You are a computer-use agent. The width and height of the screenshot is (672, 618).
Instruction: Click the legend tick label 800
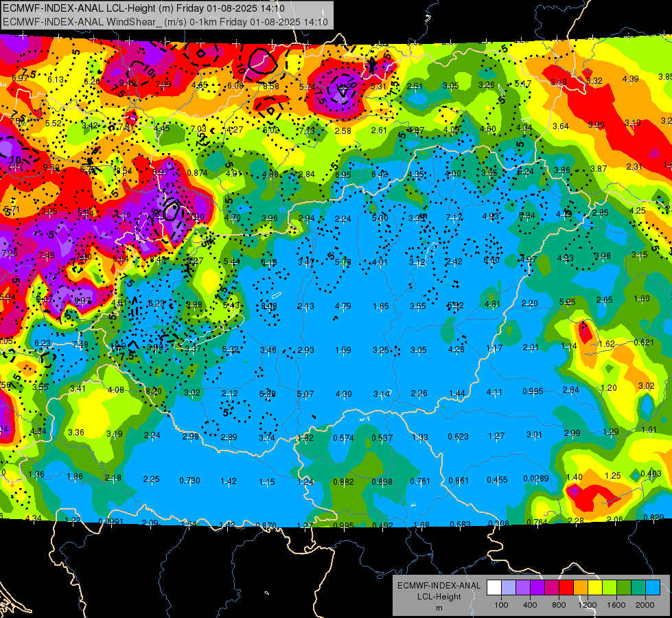559,605
